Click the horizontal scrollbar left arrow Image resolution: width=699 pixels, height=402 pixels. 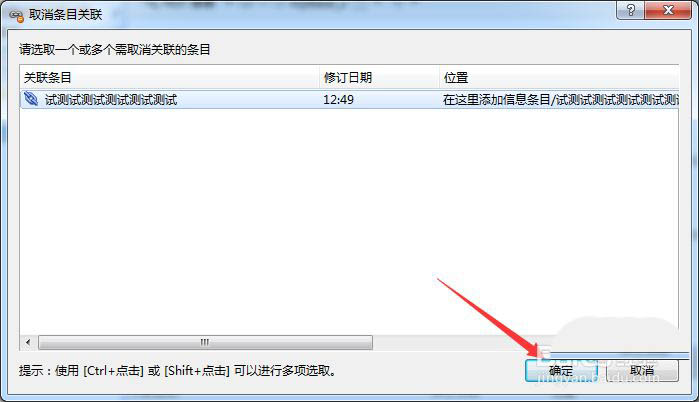pos(28,342)
